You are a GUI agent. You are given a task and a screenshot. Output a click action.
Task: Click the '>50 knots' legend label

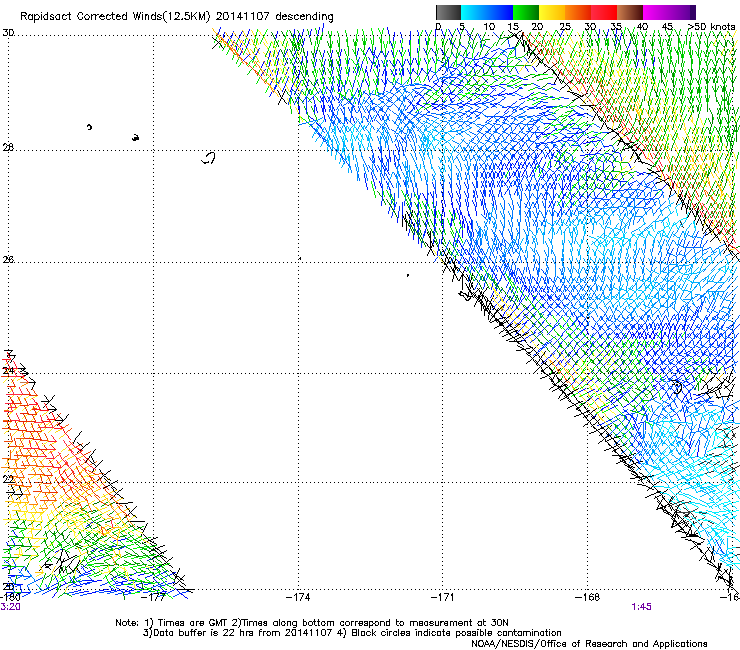pyautogui.click(x=711, y=27)
